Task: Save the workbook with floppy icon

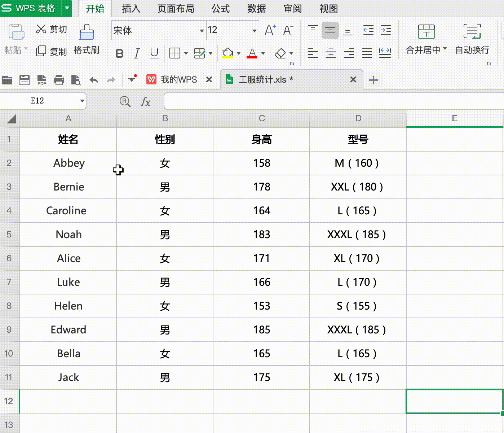Action: (24, 80)
